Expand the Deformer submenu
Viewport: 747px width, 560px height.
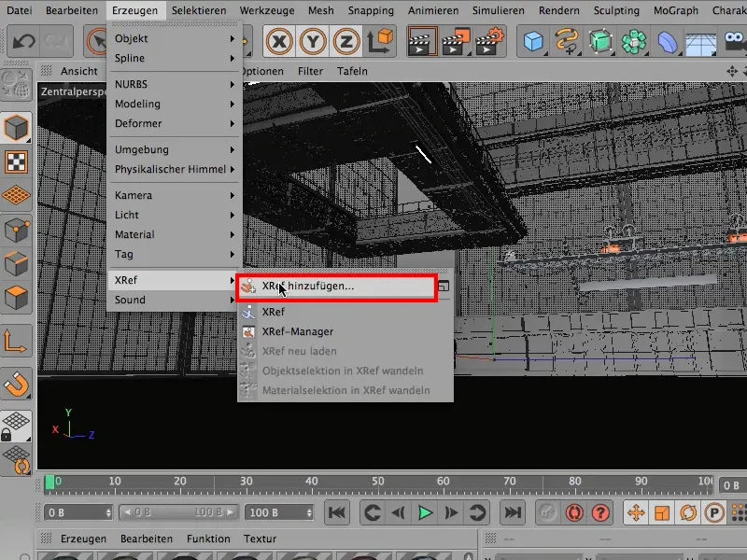[175, 123]
